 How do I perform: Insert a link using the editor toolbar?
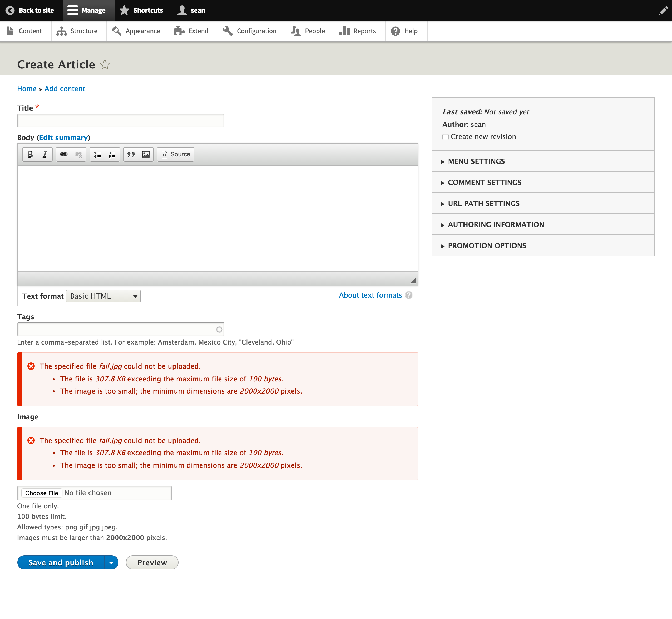point(64,154)
